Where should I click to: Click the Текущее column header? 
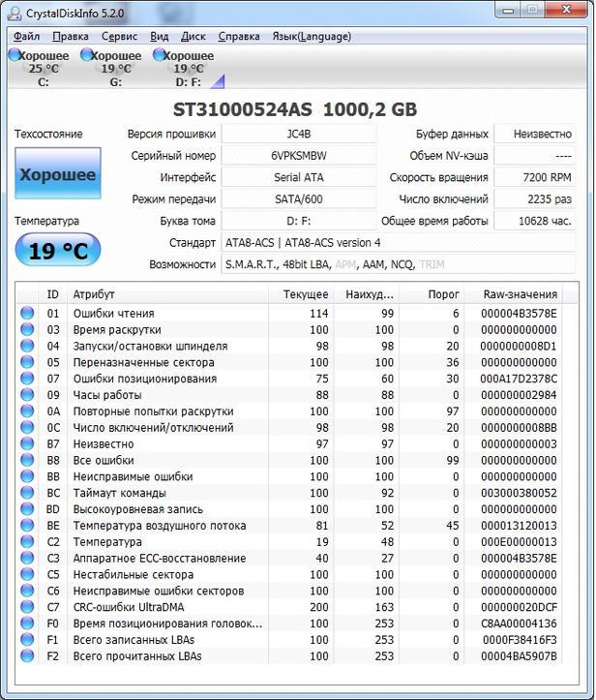pyautogui.click(x=301, y=294)
